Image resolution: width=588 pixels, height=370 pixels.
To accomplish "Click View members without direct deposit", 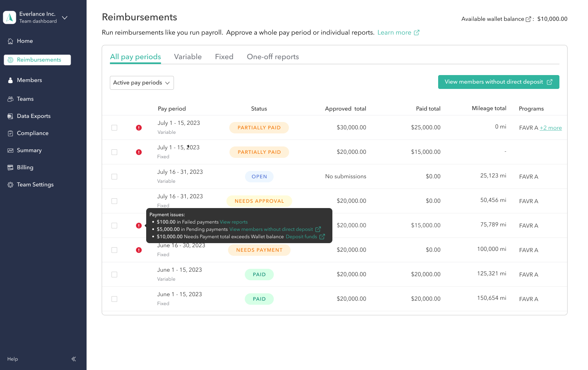I will (x=499, y=82).
